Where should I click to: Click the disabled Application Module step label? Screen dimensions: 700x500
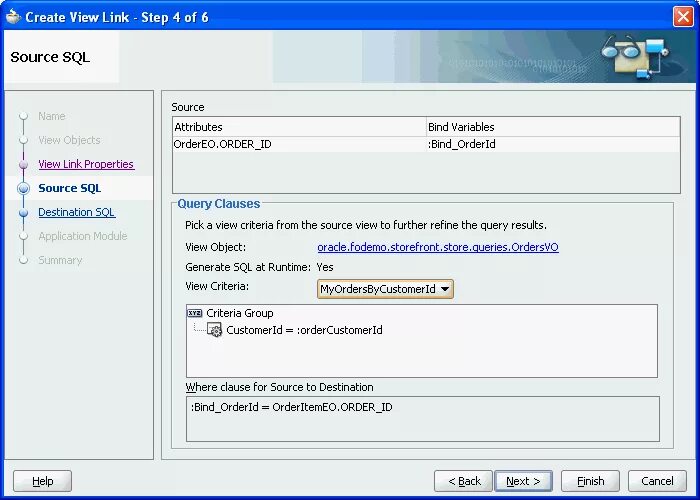83,236
